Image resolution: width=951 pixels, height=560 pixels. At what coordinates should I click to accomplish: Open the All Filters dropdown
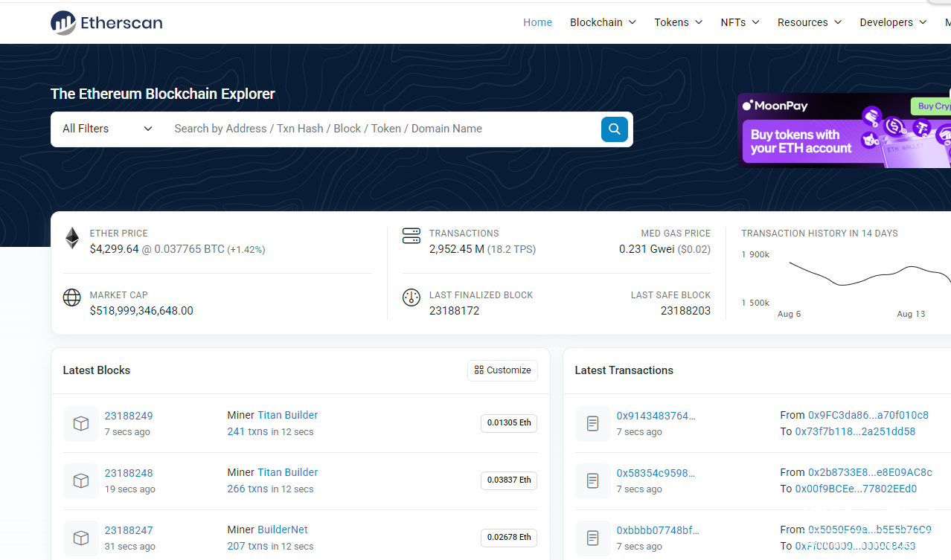click(x=107, y=129)
